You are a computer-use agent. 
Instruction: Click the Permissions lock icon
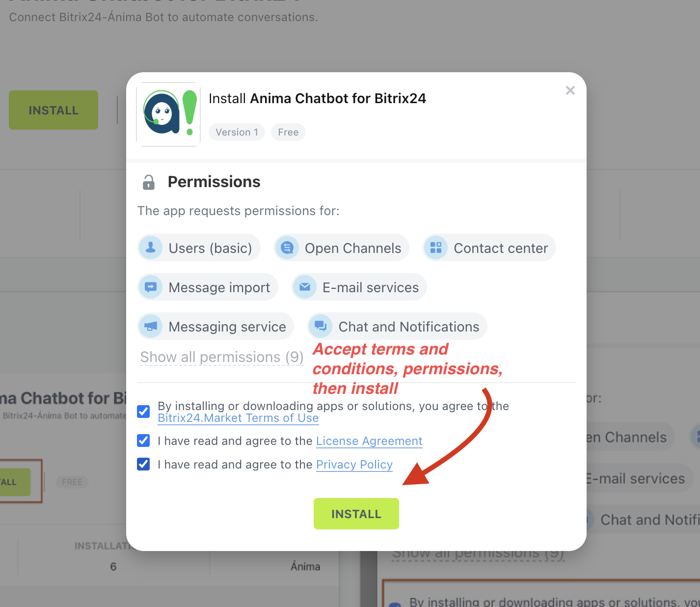tap(148, 182)
